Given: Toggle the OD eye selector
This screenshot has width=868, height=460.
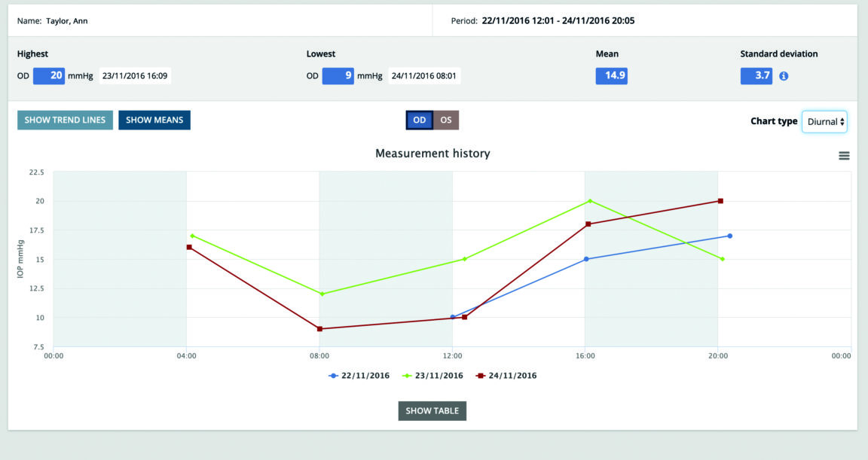Looking at the screenshot, I should tap(419, 120).
